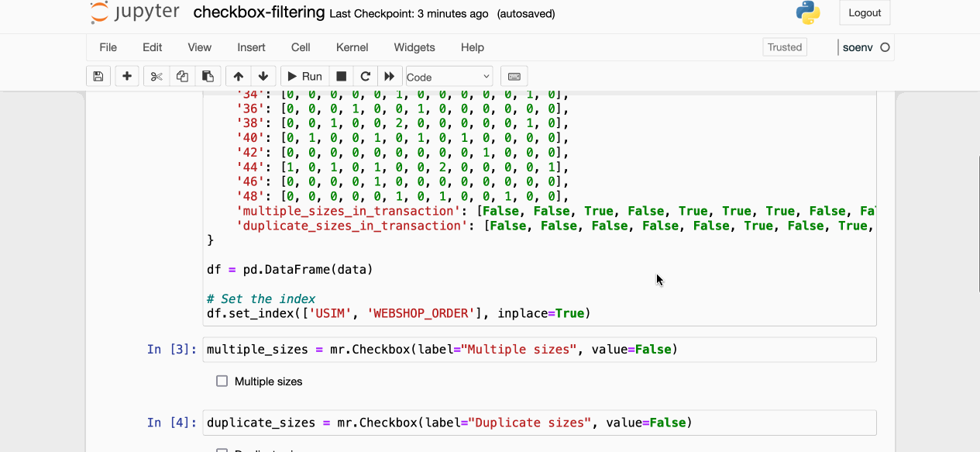The height and width of the screenshot is (452, 980).
Task: Move the selected cell up
Action: pyautogui.click(x=238, y=75)
